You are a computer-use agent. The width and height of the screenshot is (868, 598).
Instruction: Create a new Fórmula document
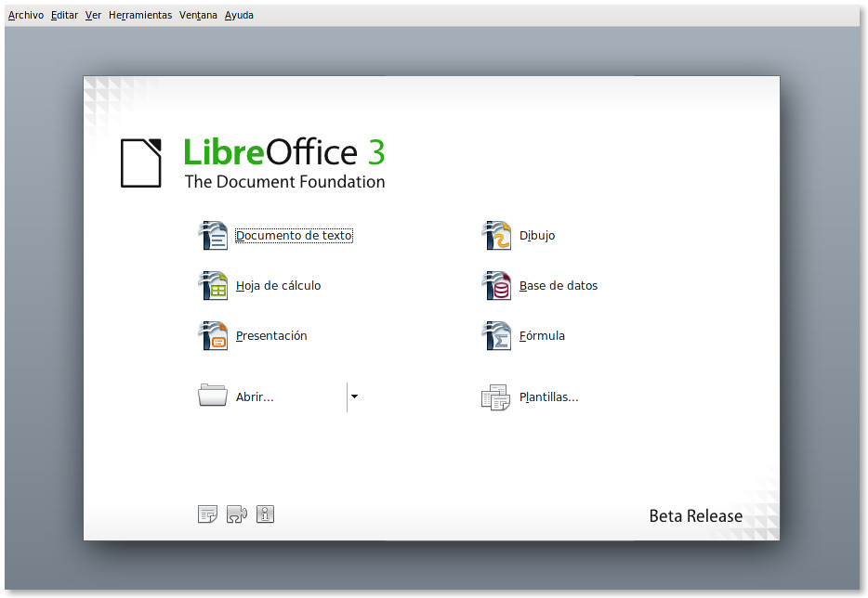tap(544, 336)
